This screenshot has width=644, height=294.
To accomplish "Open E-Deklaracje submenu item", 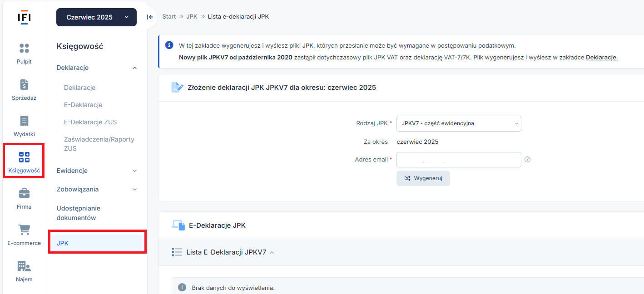I will (x=83, y=105).
